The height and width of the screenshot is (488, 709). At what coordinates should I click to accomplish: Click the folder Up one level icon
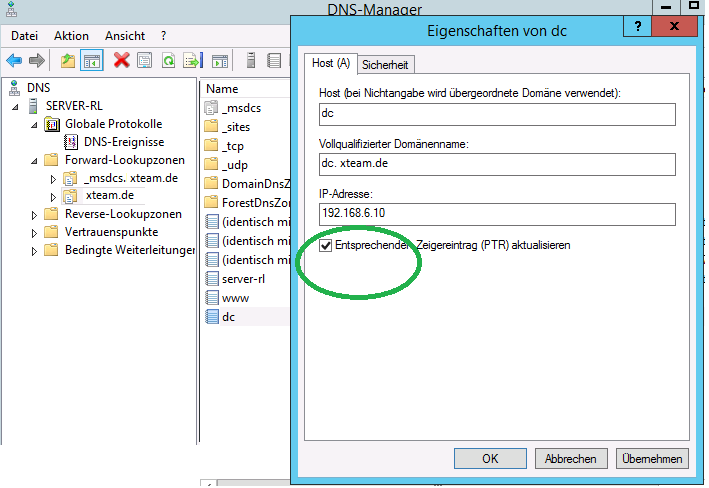click(x=67, y=61)
